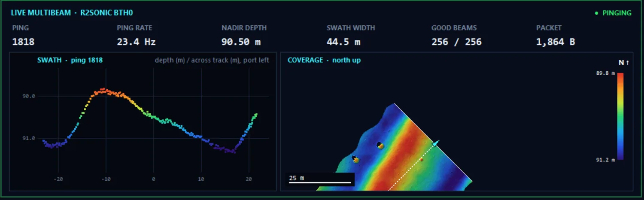Click the GOOD BEAMS label
Viewport: 644px width, 200px height.
pos(454,28)
